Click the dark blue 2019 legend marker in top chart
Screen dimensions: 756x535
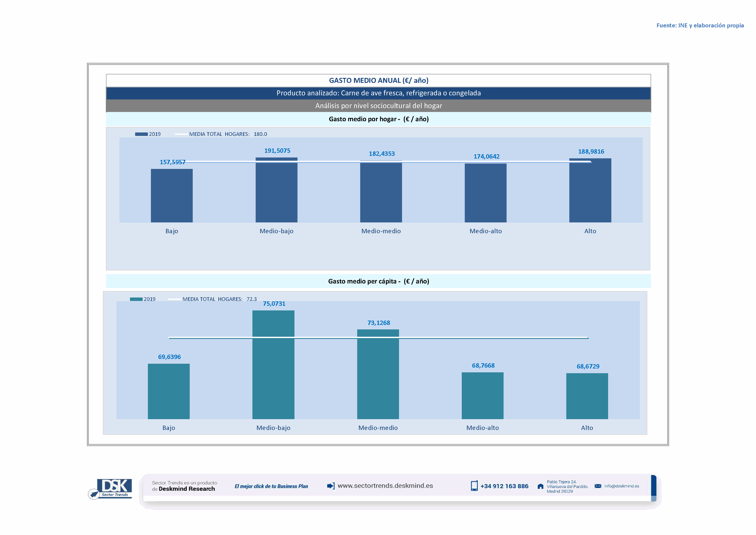(141, 134)
